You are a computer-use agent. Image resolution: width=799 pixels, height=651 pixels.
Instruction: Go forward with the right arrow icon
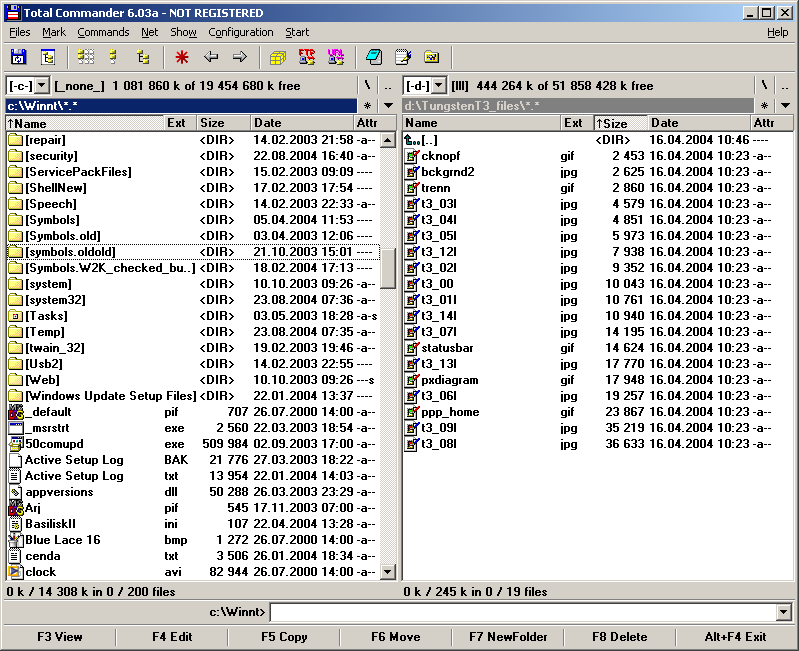[x=239, y=57]
